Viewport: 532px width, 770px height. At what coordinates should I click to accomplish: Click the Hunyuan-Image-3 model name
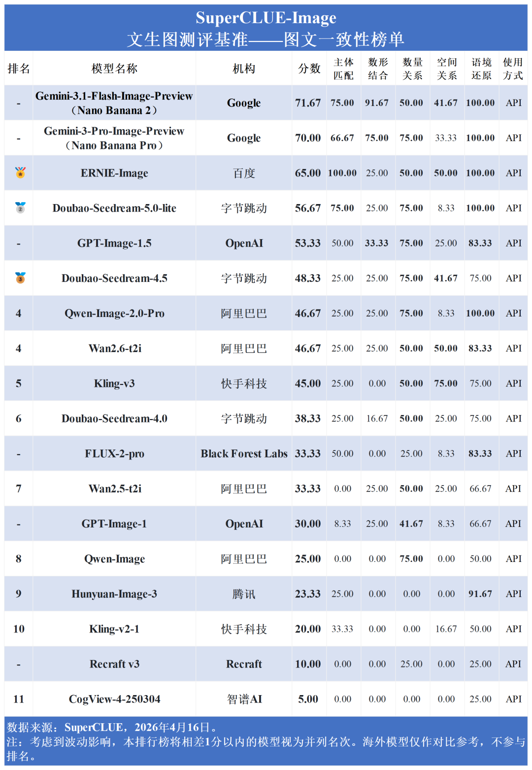coord(114,594)
